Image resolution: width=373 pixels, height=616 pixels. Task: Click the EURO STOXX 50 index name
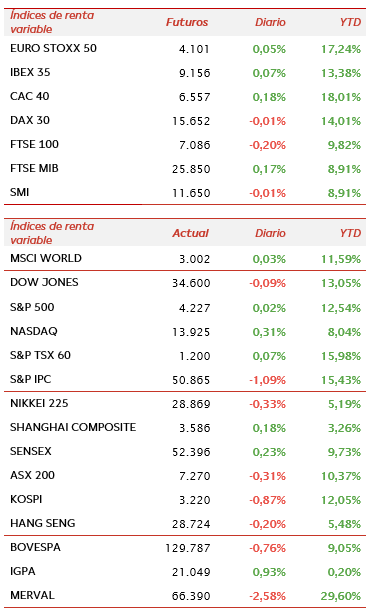(x=53, y=48)
